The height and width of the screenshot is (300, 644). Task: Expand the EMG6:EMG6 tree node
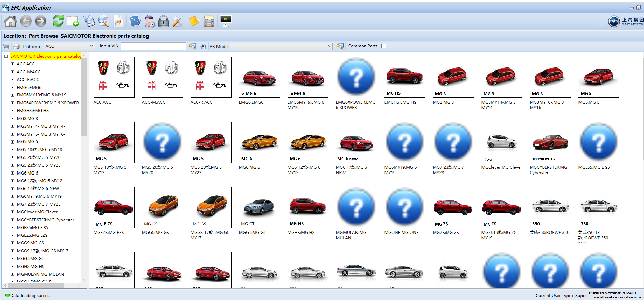[12, 87]
